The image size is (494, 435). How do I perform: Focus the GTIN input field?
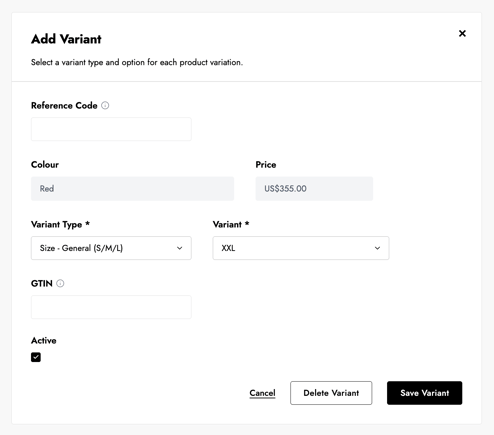[111, 307]
